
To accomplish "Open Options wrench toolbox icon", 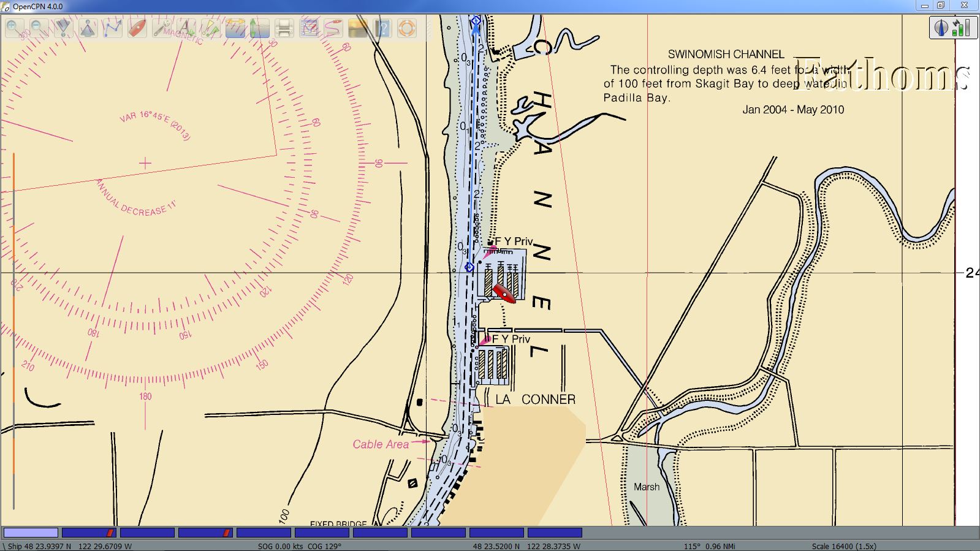I will click(x=161, y=28).
